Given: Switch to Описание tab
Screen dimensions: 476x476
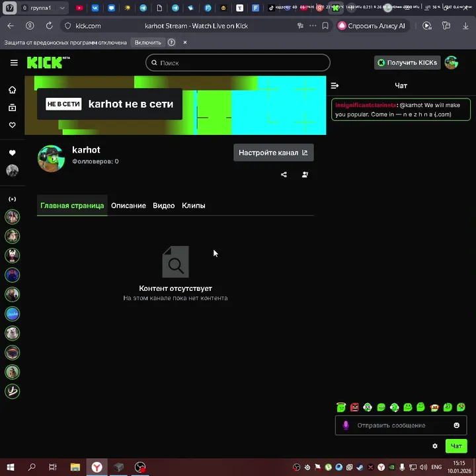Looking at the screenshot, I should tap(128, 206).
